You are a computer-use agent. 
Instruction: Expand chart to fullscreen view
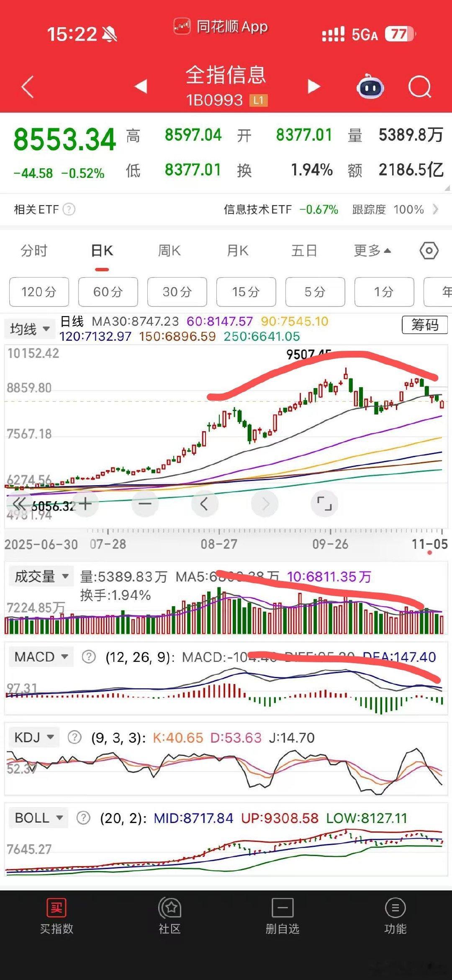[x=324, y=504]
